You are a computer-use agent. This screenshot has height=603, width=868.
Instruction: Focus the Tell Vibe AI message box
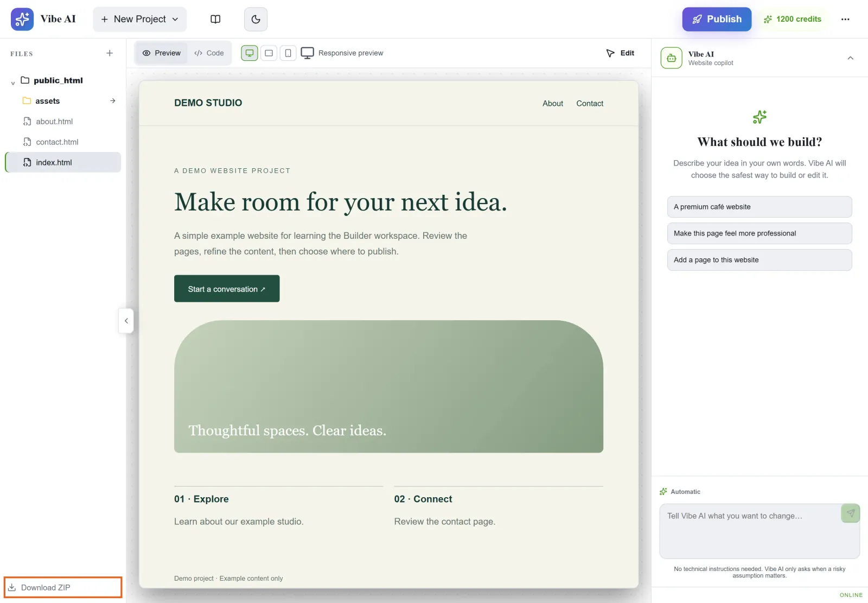pos(759,531)
